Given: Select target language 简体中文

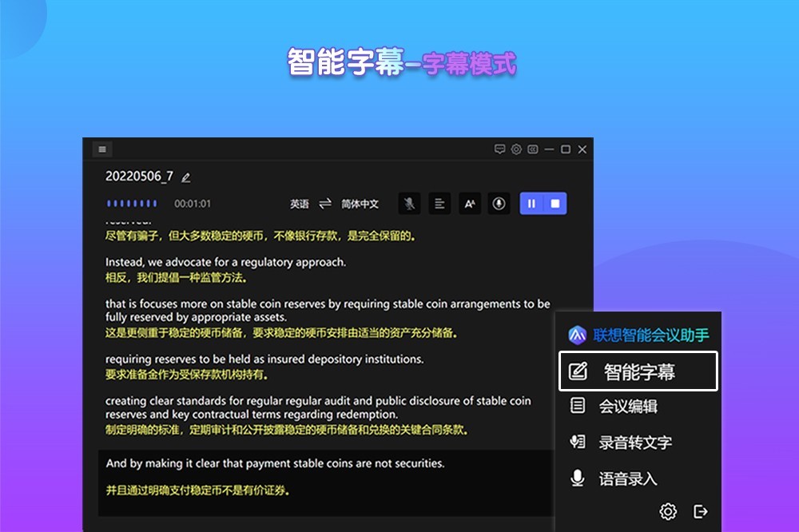Looking at the screenshot, I should (360, 204).
